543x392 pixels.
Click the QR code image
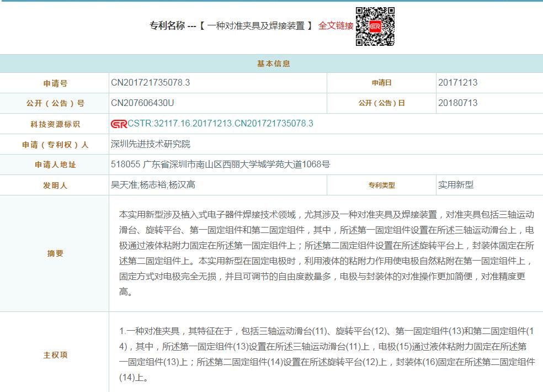(375, 27)
